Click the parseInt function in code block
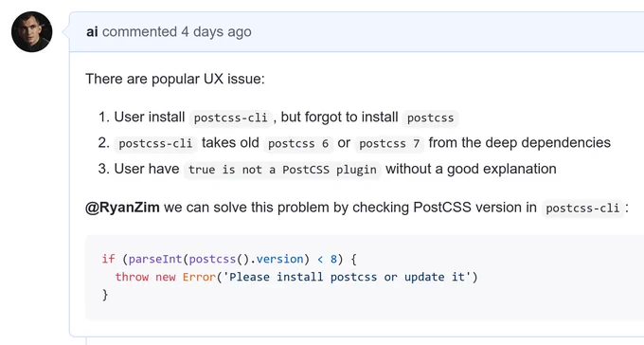The width and height of the screenshot is (644, 345). 155,259
